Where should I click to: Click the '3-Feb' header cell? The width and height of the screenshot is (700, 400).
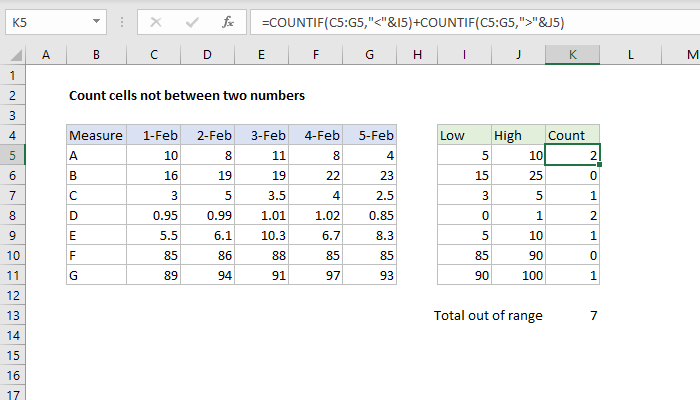click(x=262, y=135)
